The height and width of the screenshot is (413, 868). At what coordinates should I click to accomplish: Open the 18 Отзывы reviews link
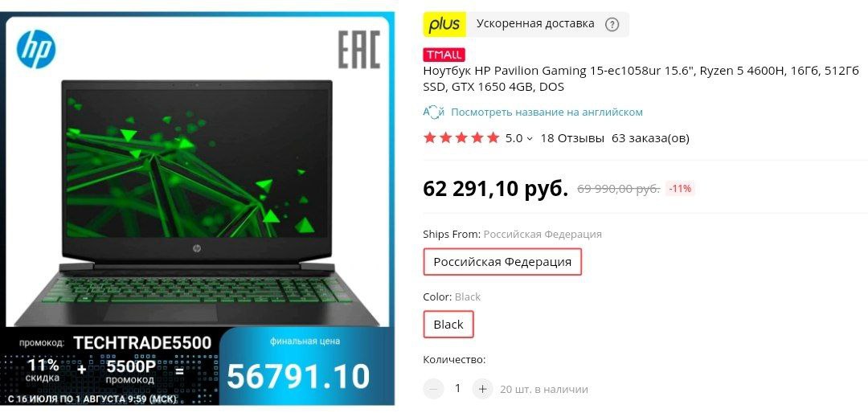point(572,138)
